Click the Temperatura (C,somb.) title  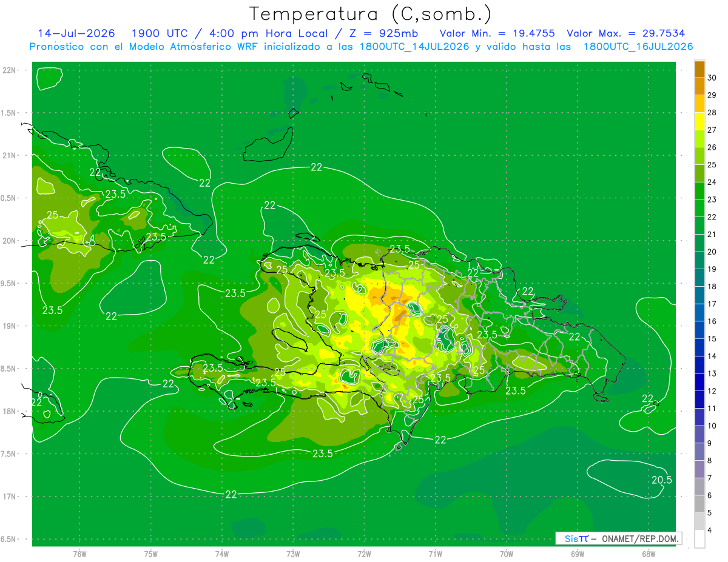pyautogui.click(x=371, y=15)
